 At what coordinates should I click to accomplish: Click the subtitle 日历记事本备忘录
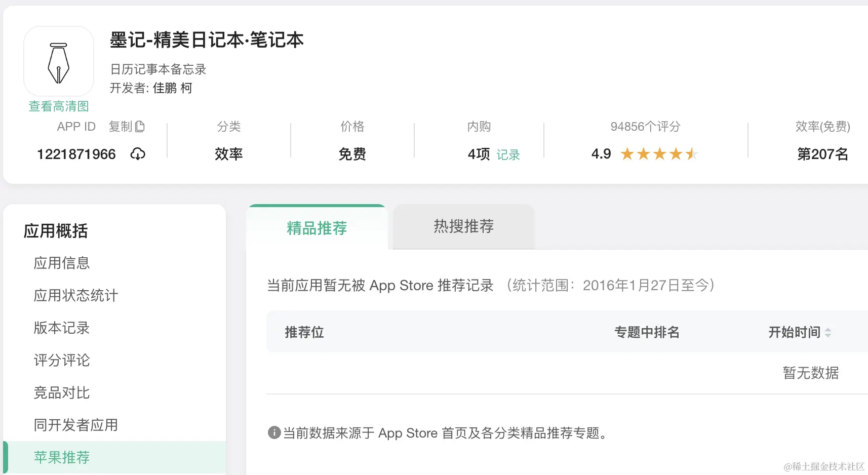158,69
